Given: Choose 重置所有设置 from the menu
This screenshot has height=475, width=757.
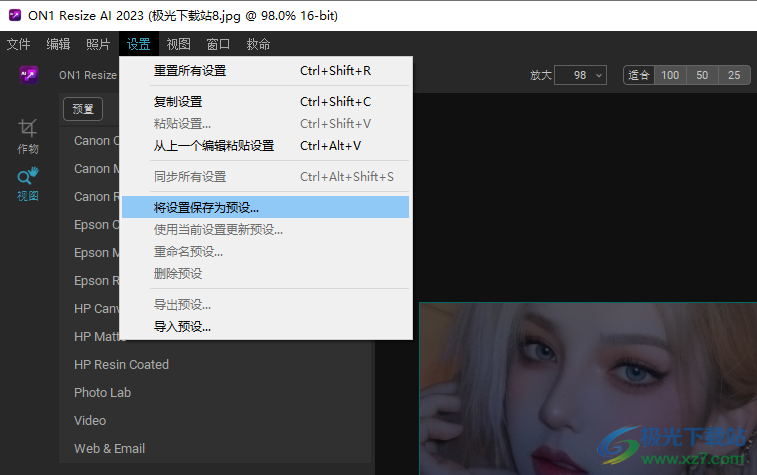Looking at the screenshot, I should point(266,71).
